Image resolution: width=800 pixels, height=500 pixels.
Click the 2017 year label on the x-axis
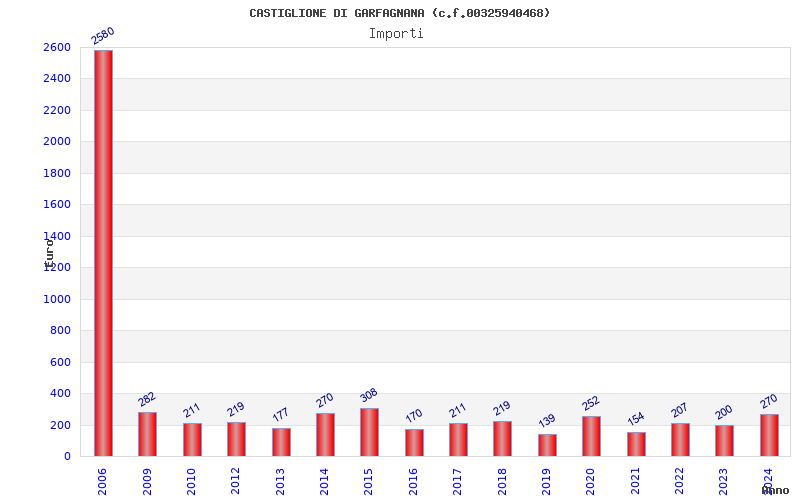[x=457, y=482]
